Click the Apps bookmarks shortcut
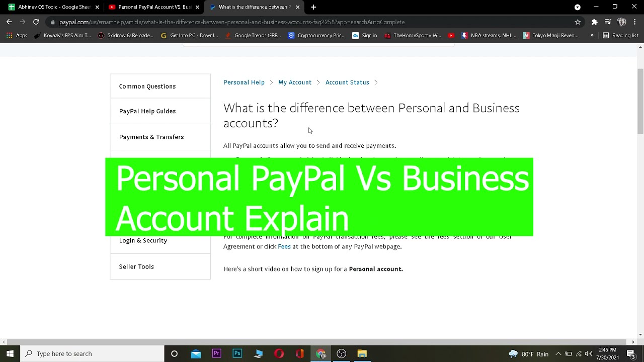Viewport: 644px width, 362px height. point(17,35)
